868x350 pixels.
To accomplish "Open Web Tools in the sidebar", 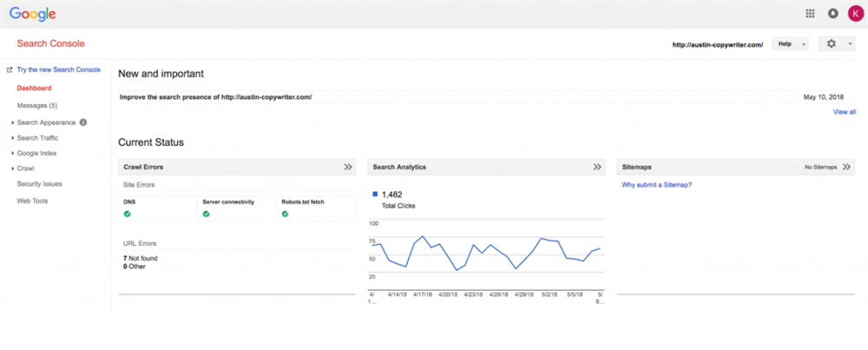I will (x=33, y=201).
